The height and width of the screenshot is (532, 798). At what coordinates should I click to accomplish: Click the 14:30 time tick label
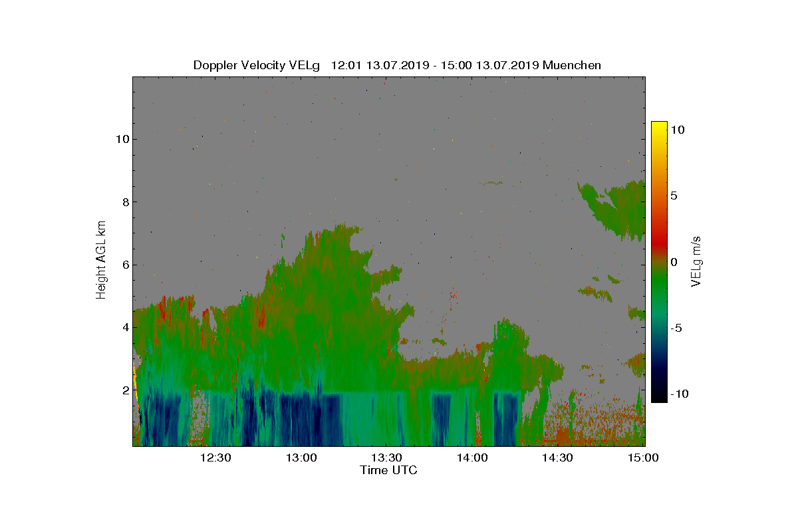559,458
